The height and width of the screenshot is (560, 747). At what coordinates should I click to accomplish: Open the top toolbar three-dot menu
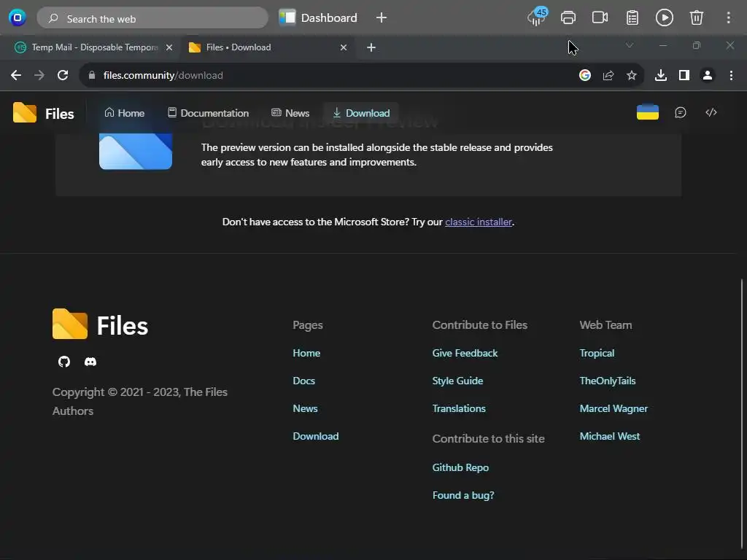729,17
